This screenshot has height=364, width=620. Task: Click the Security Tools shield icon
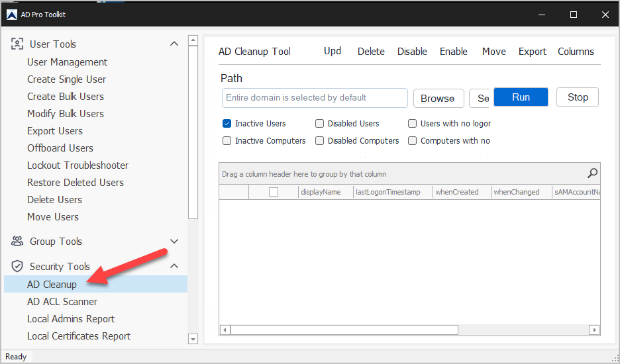(17, 266)
